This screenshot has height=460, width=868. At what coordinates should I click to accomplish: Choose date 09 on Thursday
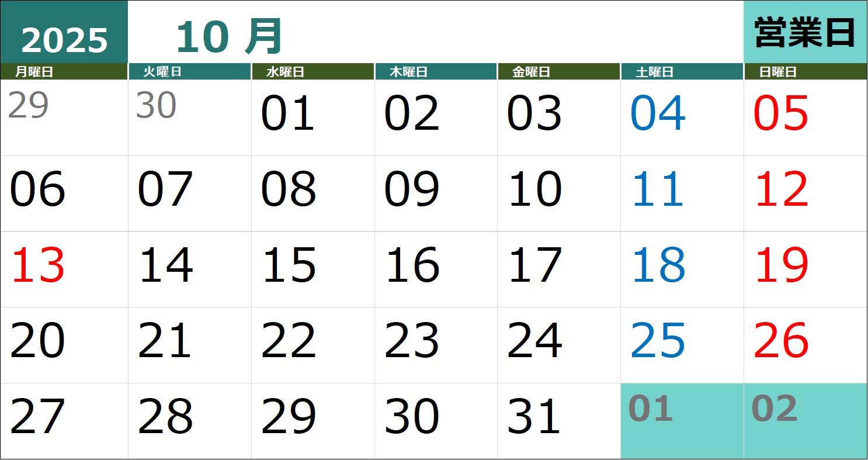(411, 189)
